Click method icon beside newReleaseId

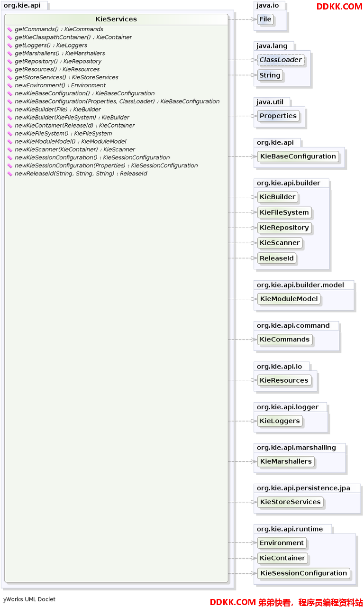point(9,174)
